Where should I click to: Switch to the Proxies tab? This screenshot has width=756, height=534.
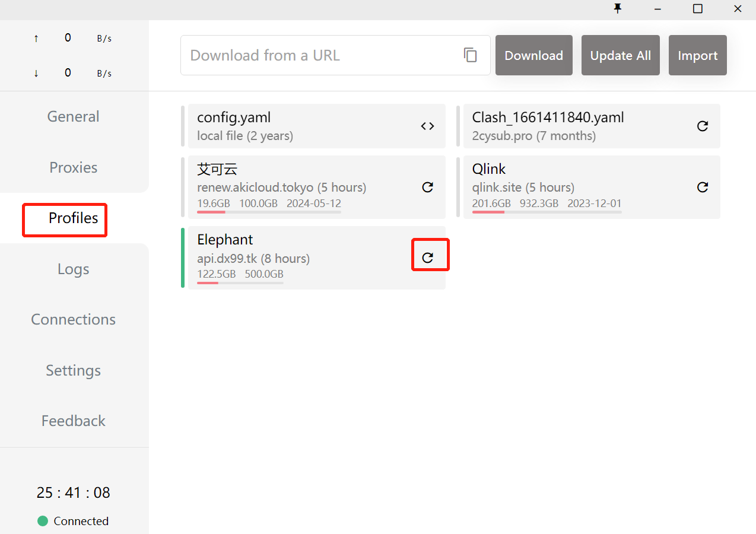tap(74, 167)
